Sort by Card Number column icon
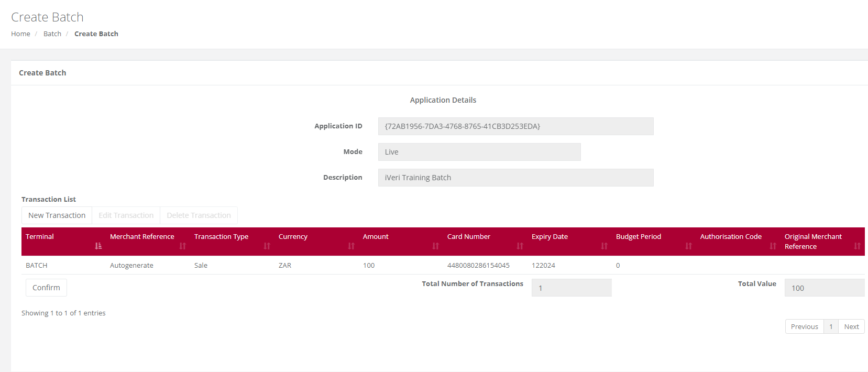Viewport: 868px width, 372px height. coord(520,246)
